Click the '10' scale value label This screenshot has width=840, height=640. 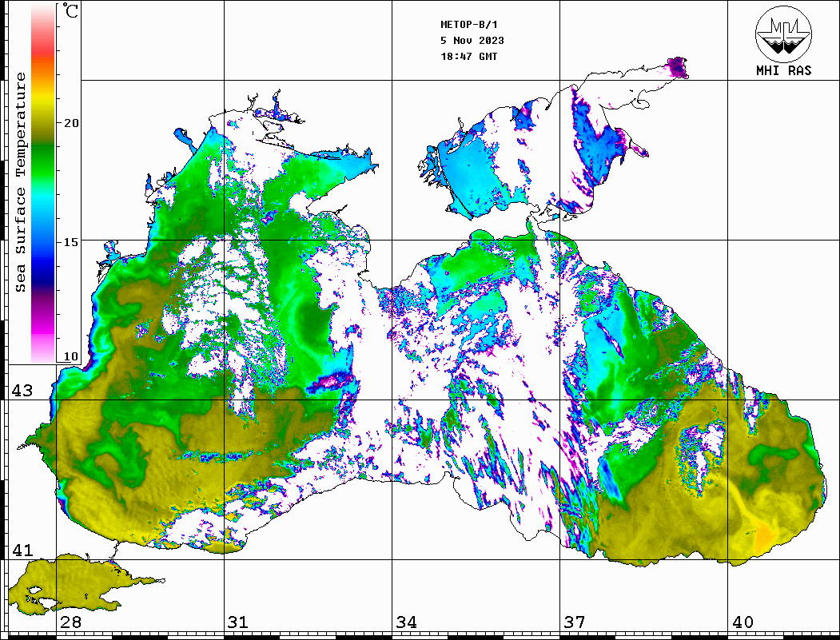coord(70,356)
